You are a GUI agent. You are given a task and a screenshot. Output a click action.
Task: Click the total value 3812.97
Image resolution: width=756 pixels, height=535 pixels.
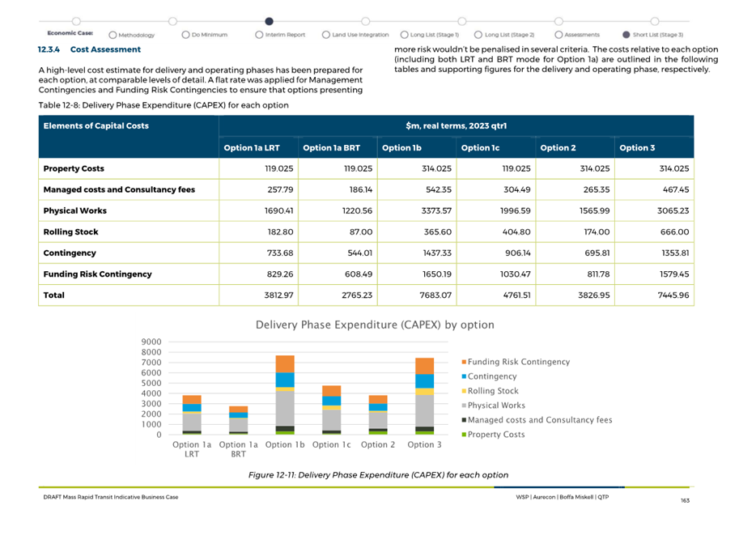278,295
